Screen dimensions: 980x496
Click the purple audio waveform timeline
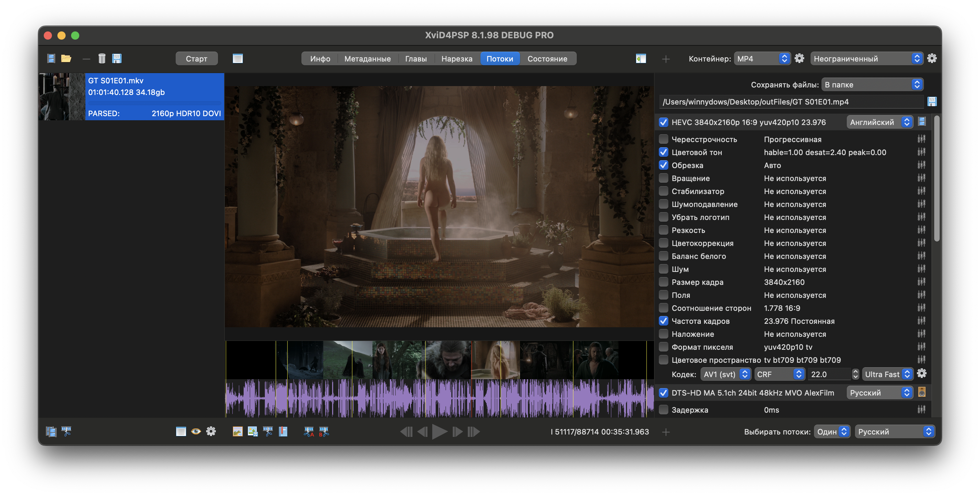pyautogui.click(x=439, y=398)
